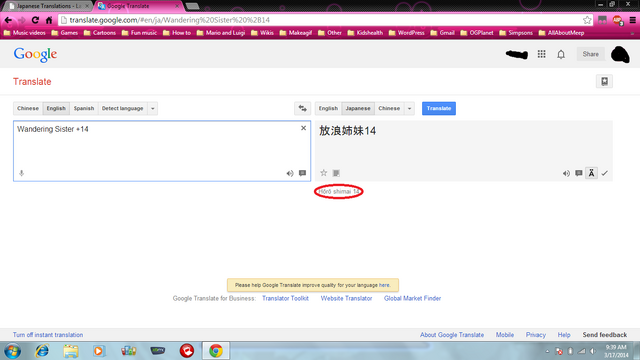This screenshot has width=640, height=360.
Task: Reload the page in browser
Action: click(36, 20)
